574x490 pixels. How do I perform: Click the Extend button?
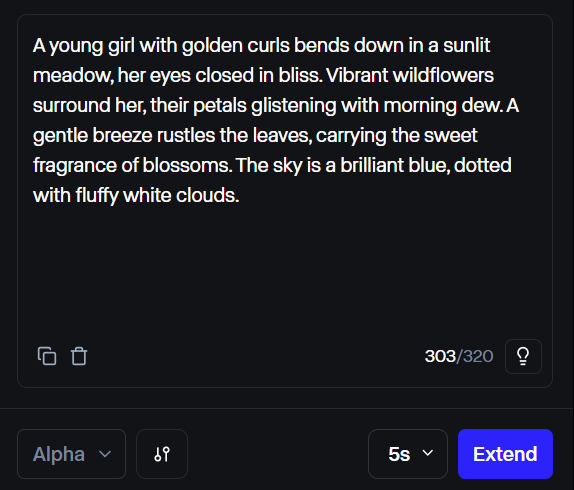point(505,454)
